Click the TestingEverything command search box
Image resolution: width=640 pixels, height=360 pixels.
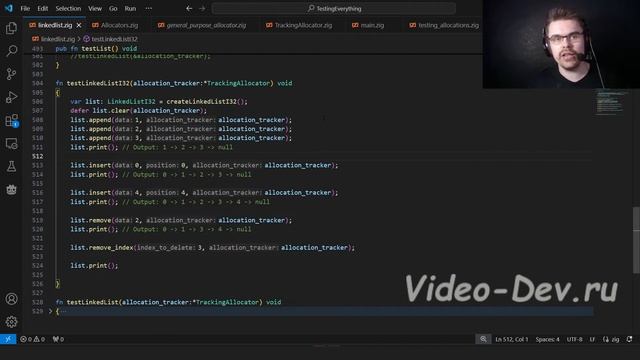pos(334,8)
